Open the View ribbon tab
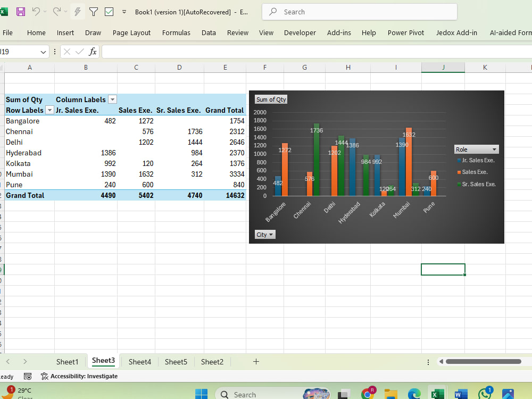Screen dimensions: 532x399 266,32
